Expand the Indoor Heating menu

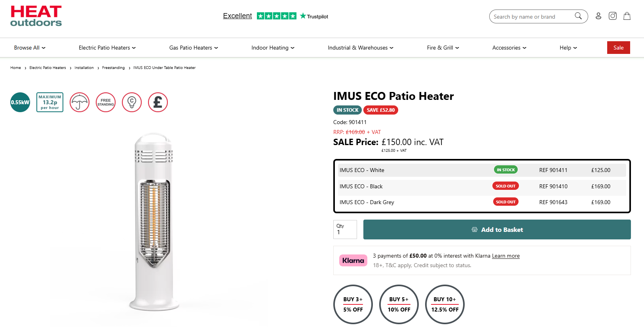273,48
